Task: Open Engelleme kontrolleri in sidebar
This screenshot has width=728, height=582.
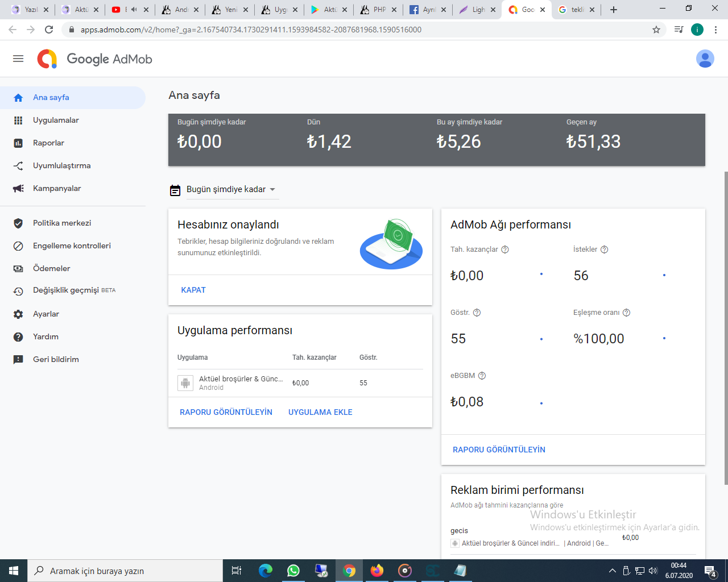Action: (x=73, y=246)
